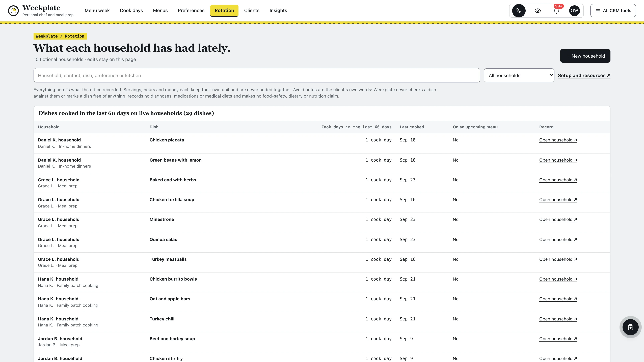
Task: Toggle the eye visibility icon in header
Action: coord(538,11)
